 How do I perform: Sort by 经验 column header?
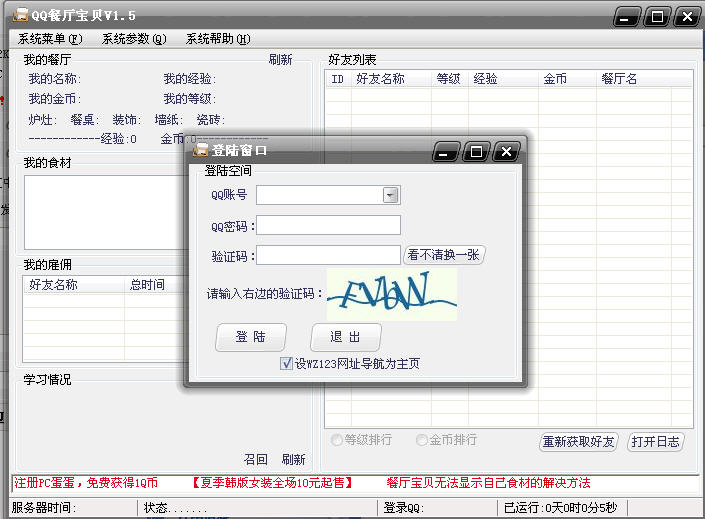point(503,79)
